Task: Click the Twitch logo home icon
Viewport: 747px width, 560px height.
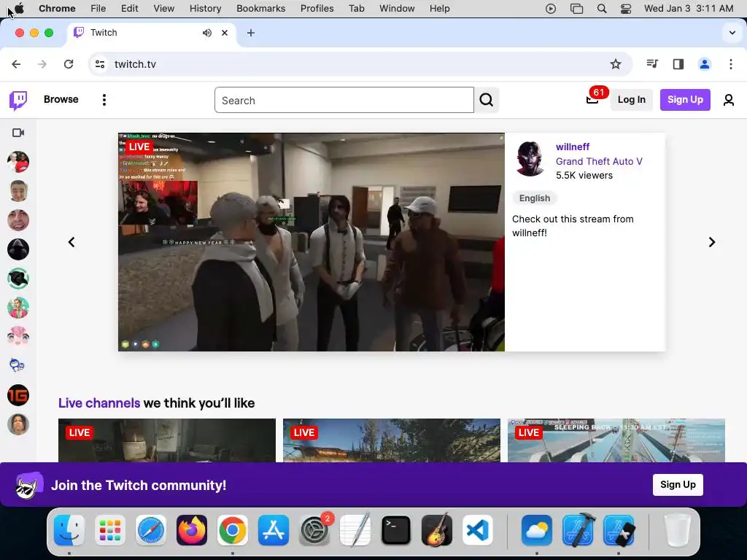Action: 18,100
